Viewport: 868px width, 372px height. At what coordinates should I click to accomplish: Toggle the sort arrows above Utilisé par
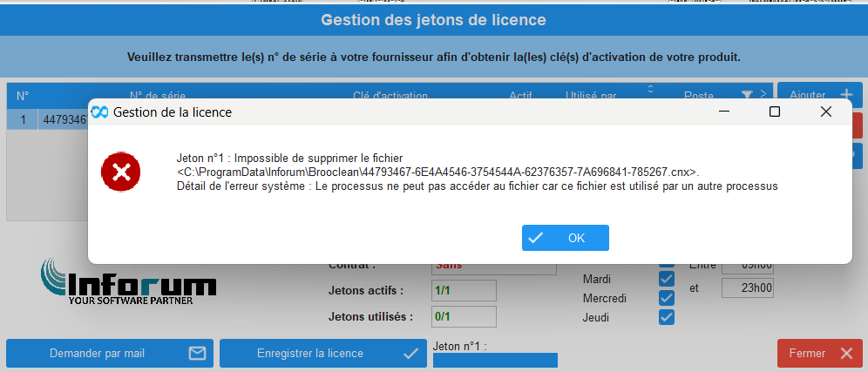[x=650, y=89]
